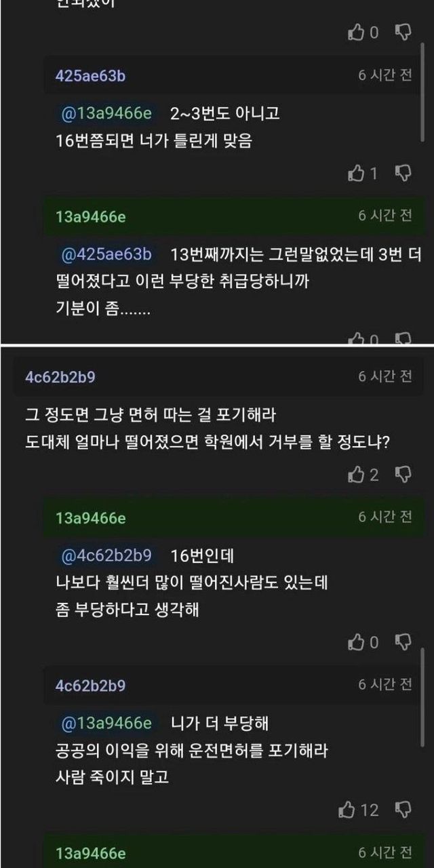Dislike the comment about 면허 따는 걸 포기해라

click(403, 475)
